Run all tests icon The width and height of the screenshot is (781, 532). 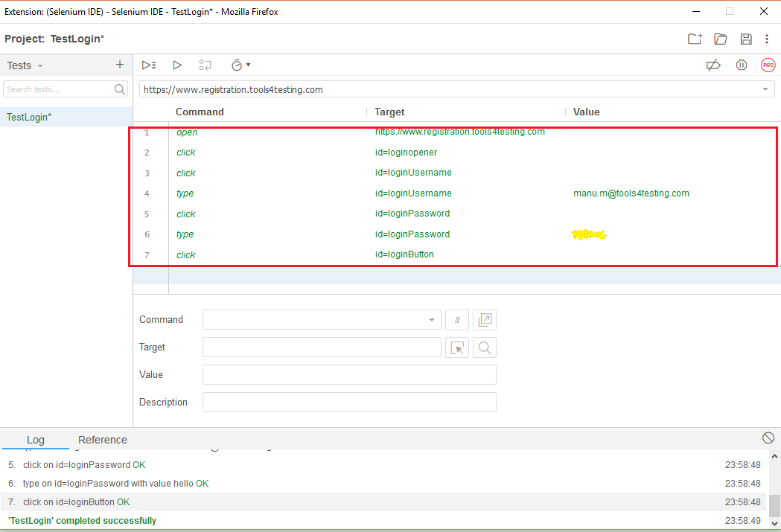click(x=149, y=65)
